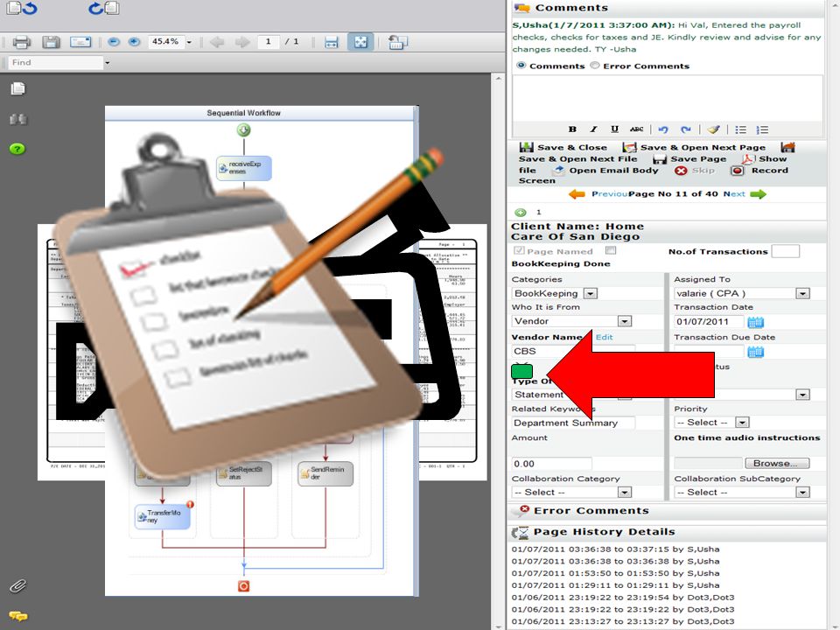Insert bulleted list in comment editor
The image size is (840, 630).
click(740, 129)
